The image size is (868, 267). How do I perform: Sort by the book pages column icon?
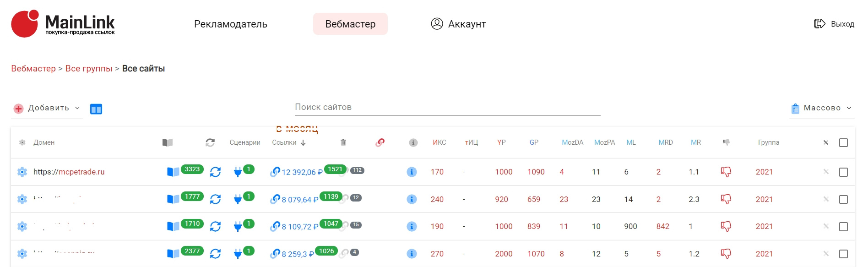(168, 142)
